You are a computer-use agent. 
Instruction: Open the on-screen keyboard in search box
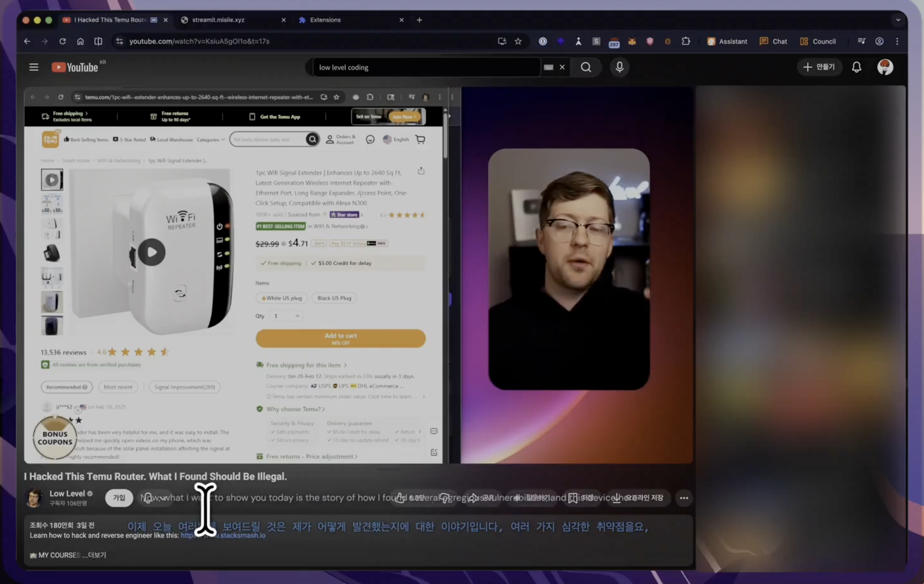coord(548,67)
